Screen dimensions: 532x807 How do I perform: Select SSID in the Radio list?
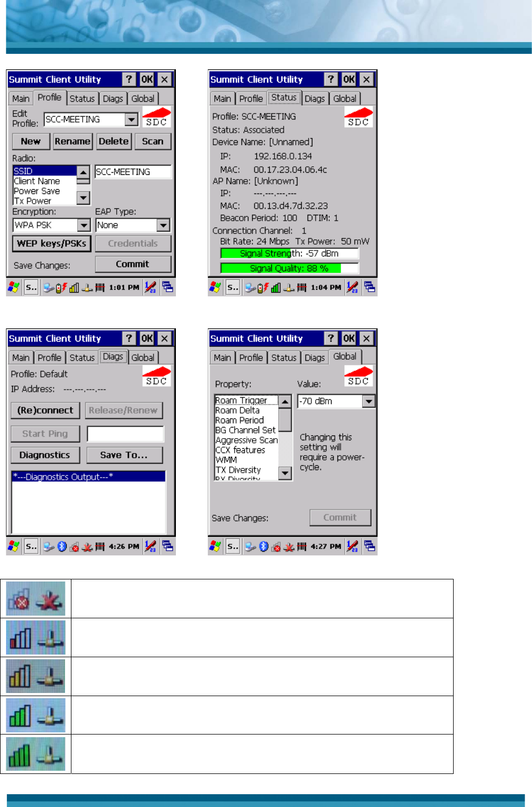tap(45, 171)
